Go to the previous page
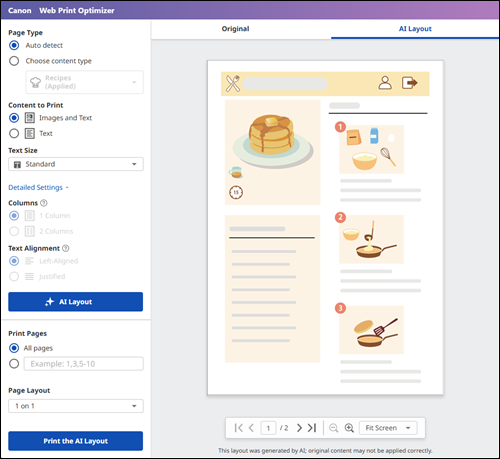The width and height of the screenshot is (500, 459). click(251, 428)
